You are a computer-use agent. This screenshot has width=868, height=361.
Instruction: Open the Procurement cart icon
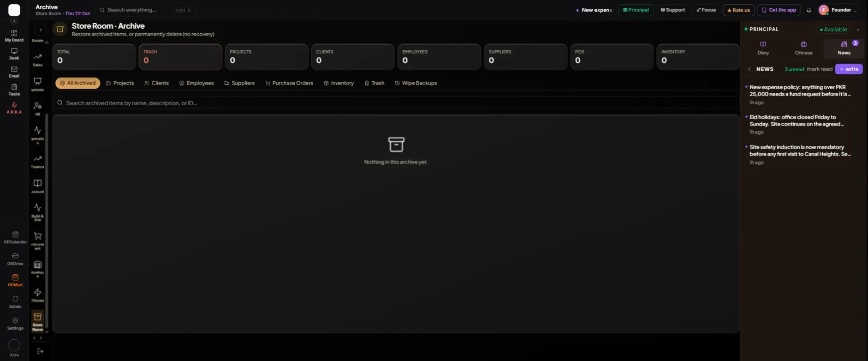click(38, 241)
